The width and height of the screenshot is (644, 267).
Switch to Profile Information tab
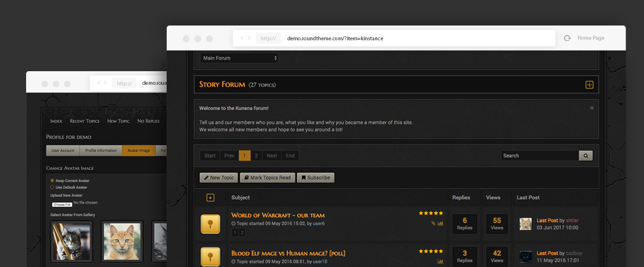click(101, 151)
